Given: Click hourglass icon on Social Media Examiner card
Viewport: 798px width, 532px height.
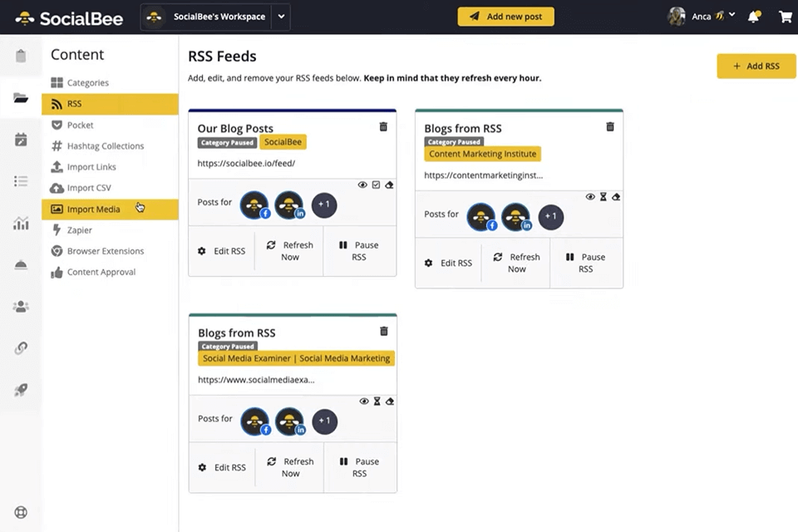Looking at the screenshot, I should tap(377, 401).
